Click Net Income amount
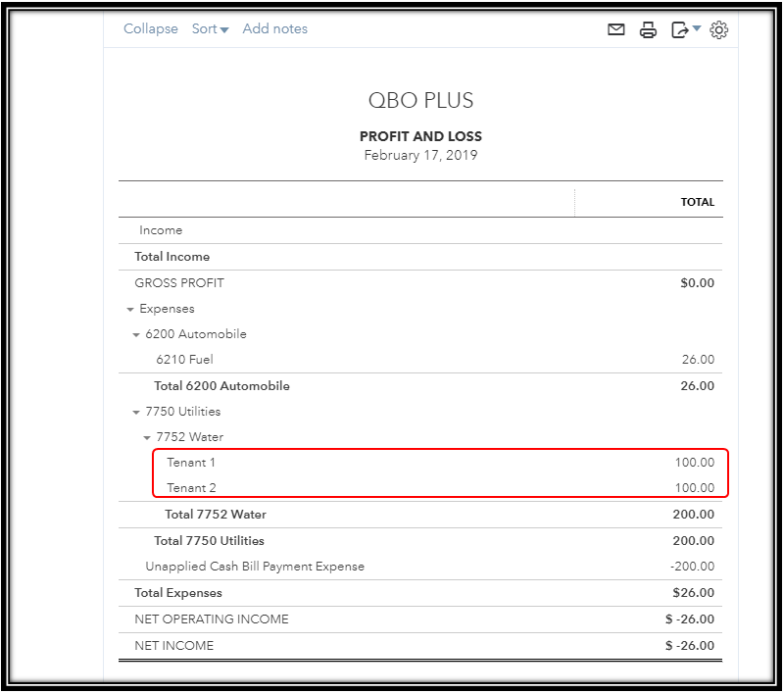 click(x=690, y=646)
